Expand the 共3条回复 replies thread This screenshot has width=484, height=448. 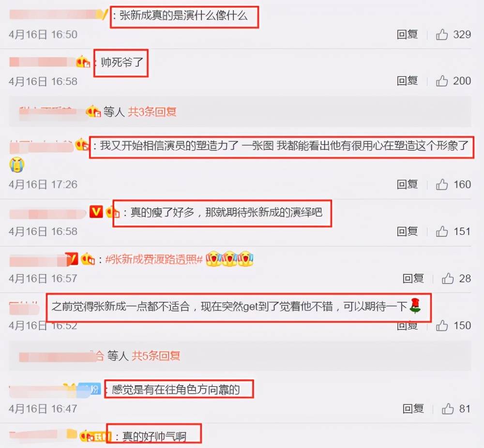click(152, 112)
